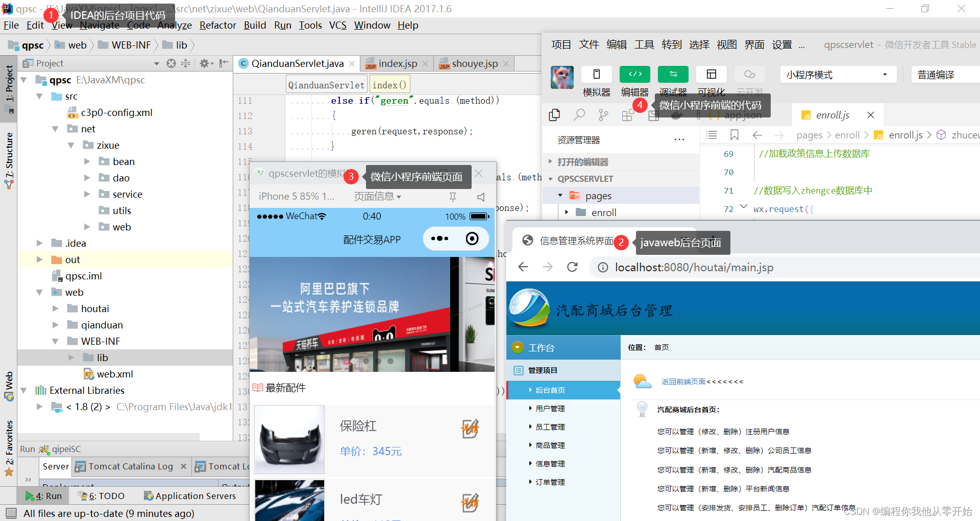This screenshot has height=521, width=980.
Task: Open 用户管理 in backend sidebar
Action: pos(550,409)
